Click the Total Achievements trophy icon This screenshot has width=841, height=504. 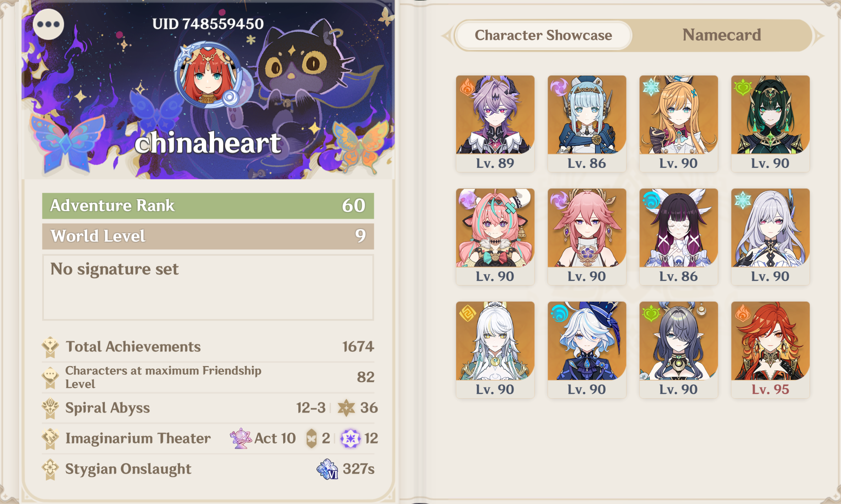coord(50,347)
